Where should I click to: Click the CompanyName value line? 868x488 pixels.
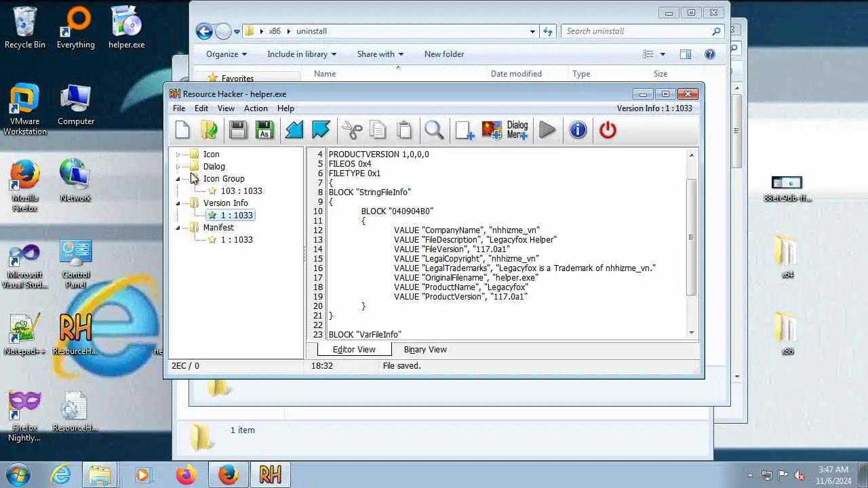pos(467,230)
